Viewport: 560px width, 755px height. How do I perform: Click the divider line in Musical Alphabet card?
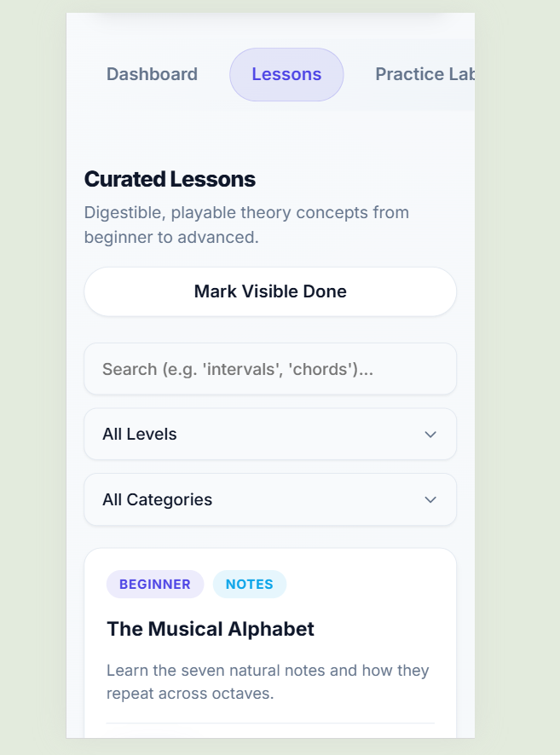(x=269, y=723)
